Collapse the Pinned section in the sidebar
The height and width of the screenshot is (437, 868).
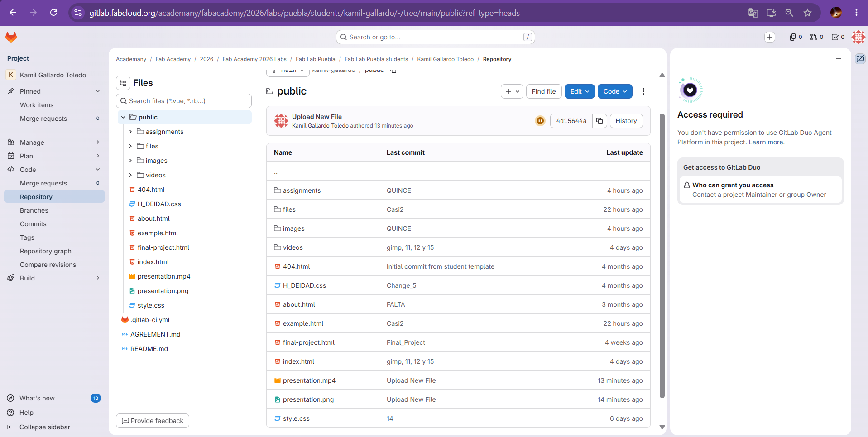pyautogui.click(x=98, y=91)
